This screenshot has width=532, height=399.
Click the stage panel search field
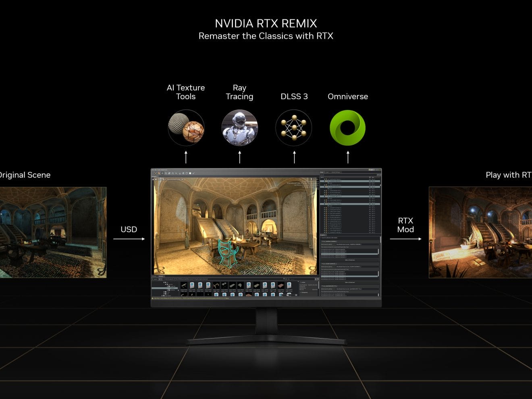(348, 175)
